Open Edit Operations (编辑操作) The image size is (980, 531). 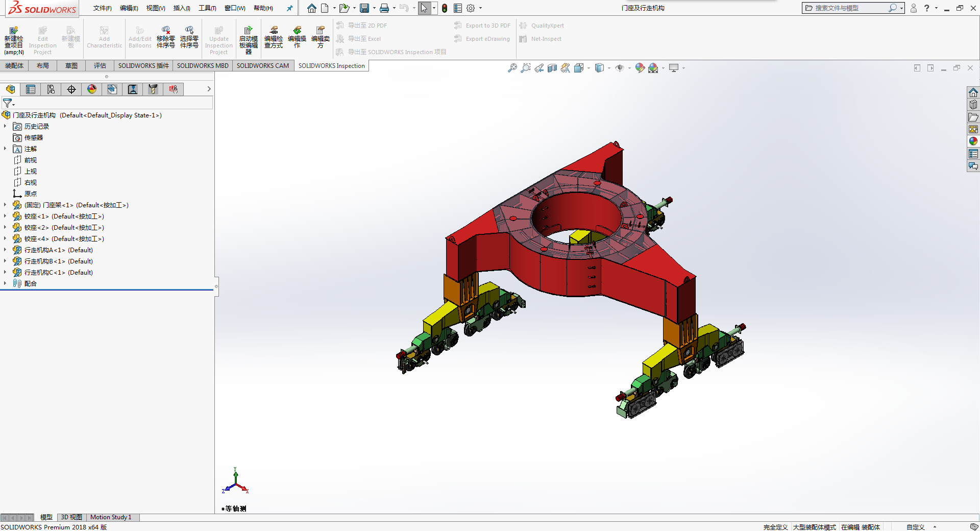pyautogui.click(x=297, y=37)
